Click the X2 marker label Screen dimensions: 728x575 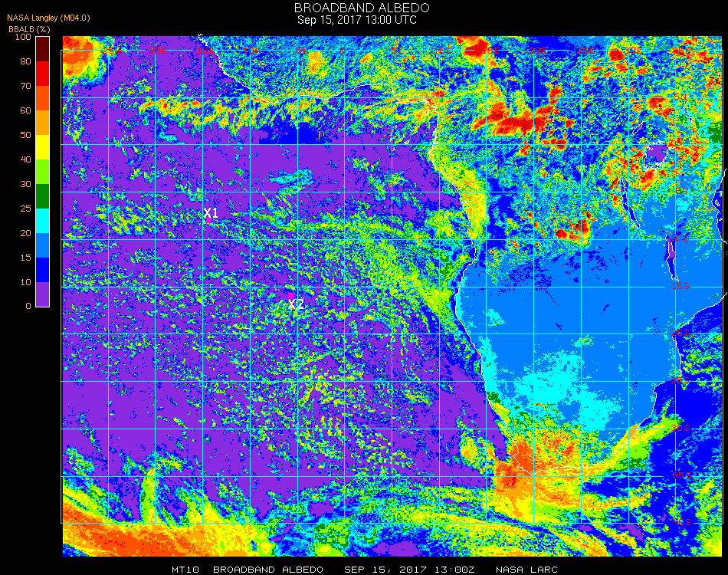(x=297, y=304)
